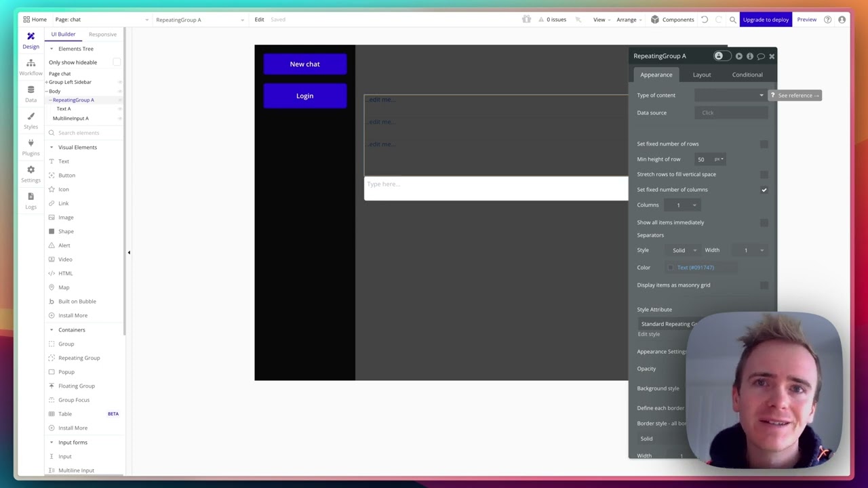
Task: Collapse the Visual Elements section
Action: 52,147
